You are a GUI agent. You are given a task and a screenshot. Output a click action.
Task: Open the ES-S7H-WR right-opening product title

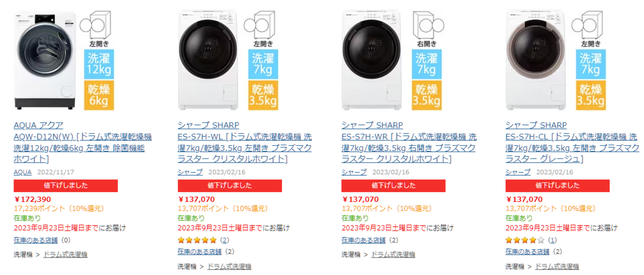coord(409,142)
